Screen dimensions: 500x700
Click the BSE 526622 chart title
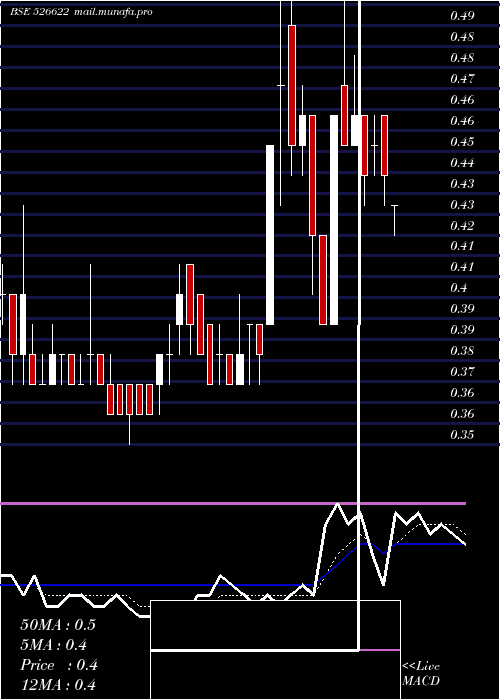[x=40, y=12]
